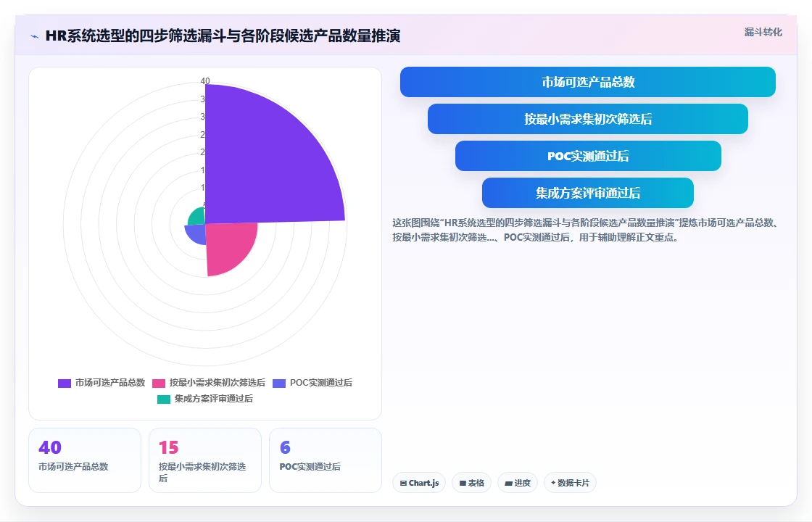The height and width of the screenshot is (522, 812).
Task: Toggle the POC实测通过后 legend swatch
Action: (279, 384)
